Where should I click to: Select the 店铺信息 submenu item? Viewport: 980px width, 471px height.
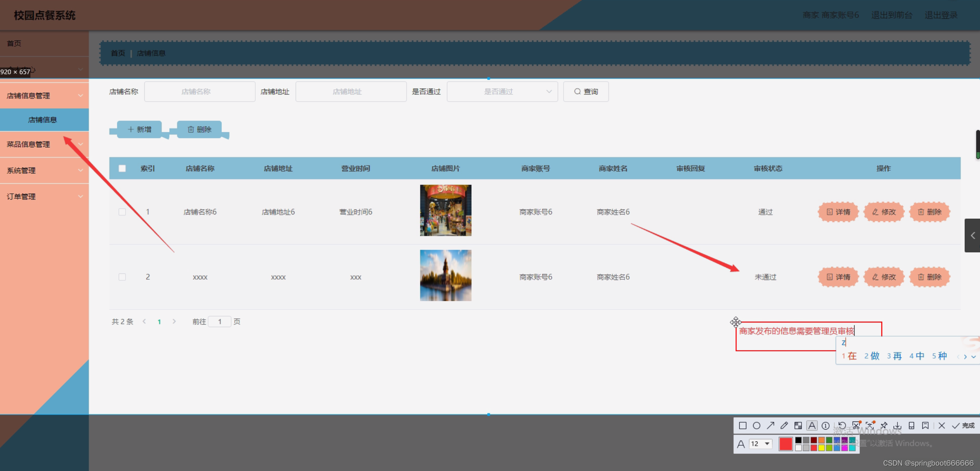point(43,120)
